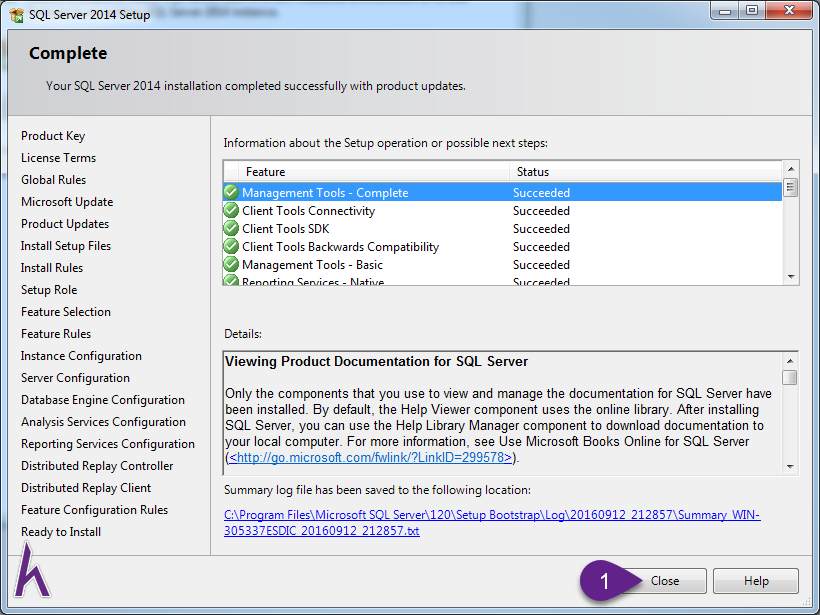Click the green check icon beside Management Tools - Basic
Viewport: 820px width, 615px height.
click(231, 265)
